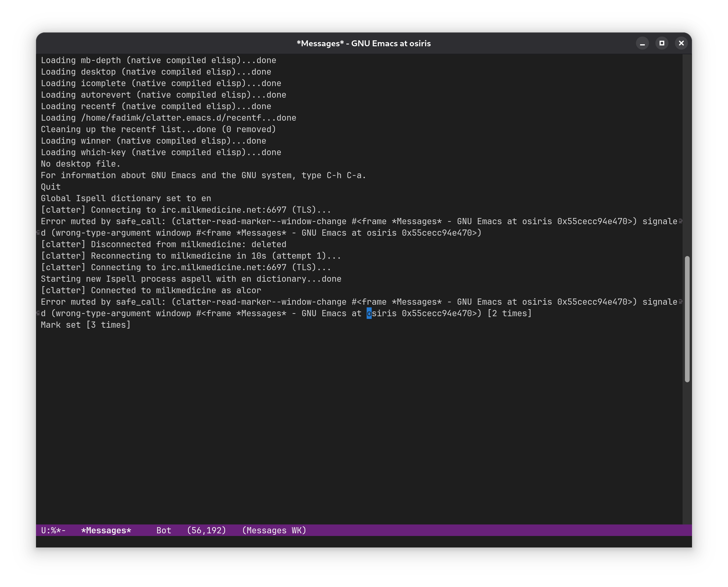728x587 pixels.
Task: Click the U:%*- status indicator in mode line
Action: pyautogui.click(x=53, y=530)
